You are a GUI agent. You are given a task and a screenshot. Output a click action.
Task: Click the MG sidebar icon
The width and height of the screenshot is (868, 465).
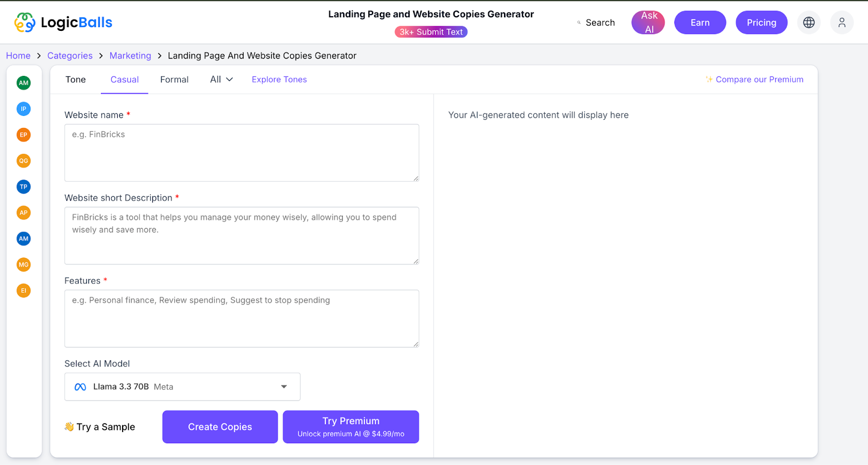tap(23, 265)
